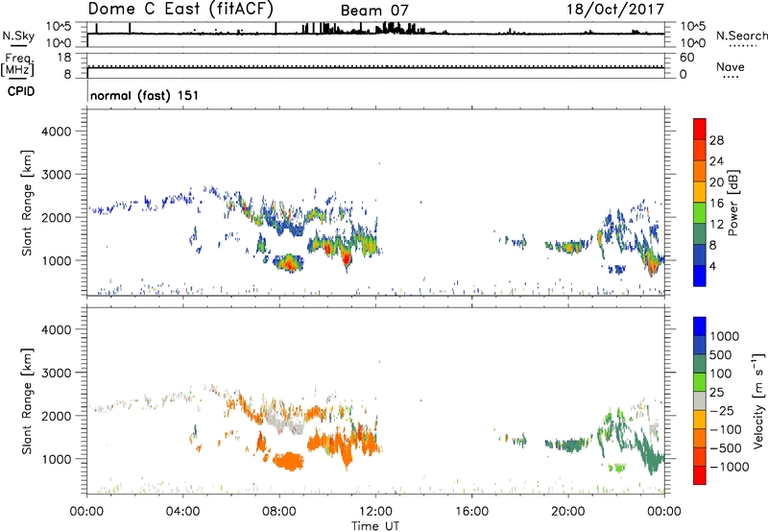The image size is (768, 532).
Task: Click the "16" power colorbar label
Action: (x=716, y=204)
